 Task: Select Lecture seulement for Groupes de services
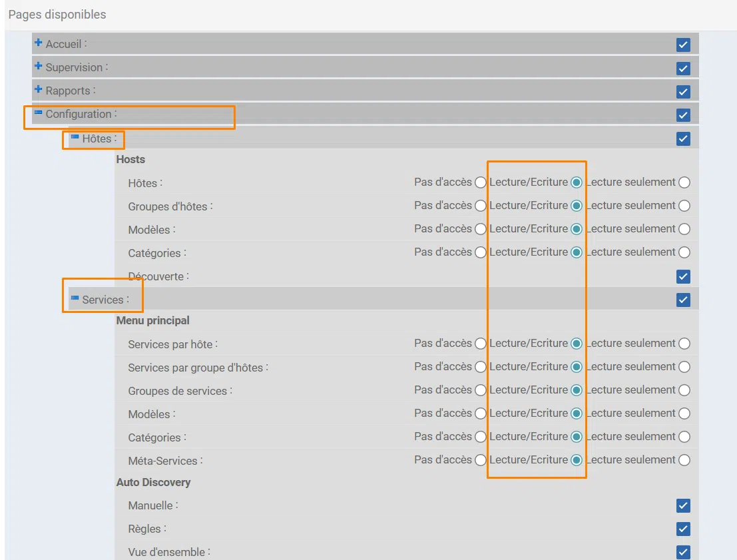[684, 390]
